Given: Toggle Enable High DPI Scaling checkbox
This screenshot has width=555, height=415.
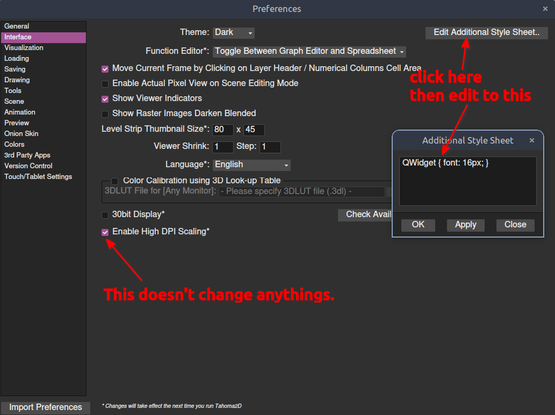Looking at the screenshot, I should [105, 232].
